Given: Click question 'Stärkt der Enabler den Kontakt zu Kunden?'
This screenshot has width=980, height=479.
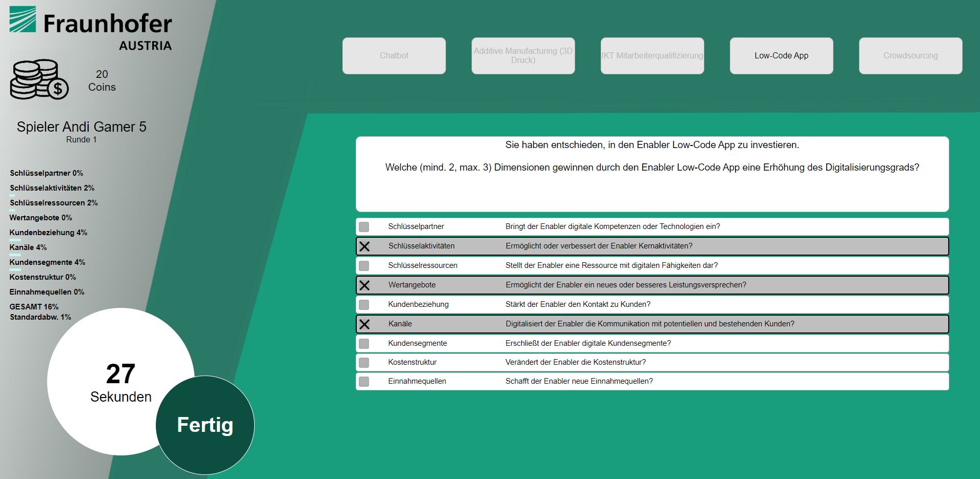Looking at the screenshot, I should click(x=578, y=304).
